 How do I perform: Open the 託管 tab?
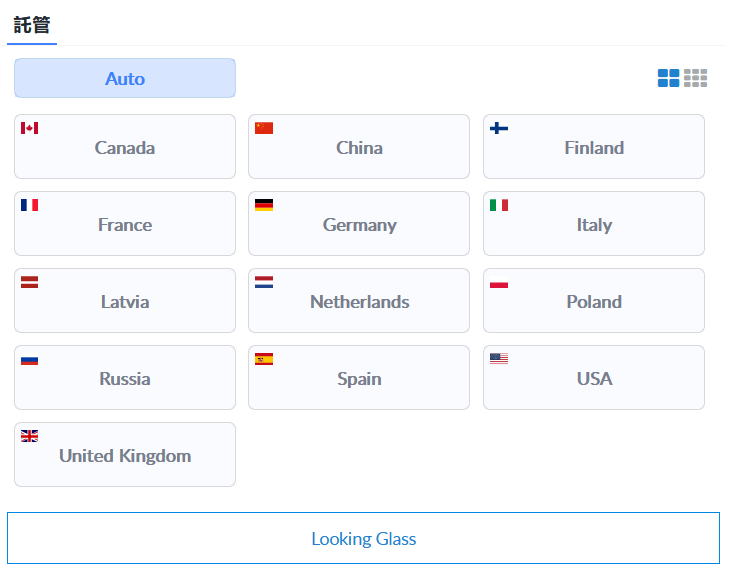click(x=32, y=25)
